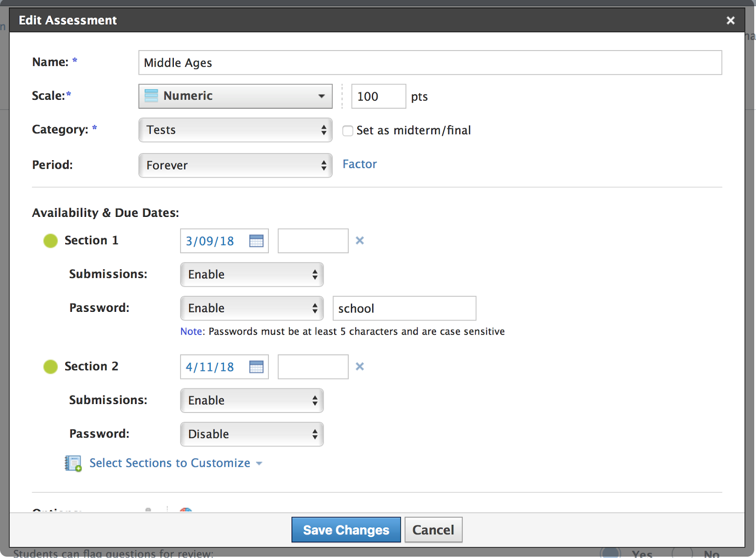Click the notebook icon beside Select Sections
Screen dimensions: 756x558
pos(73,464)
